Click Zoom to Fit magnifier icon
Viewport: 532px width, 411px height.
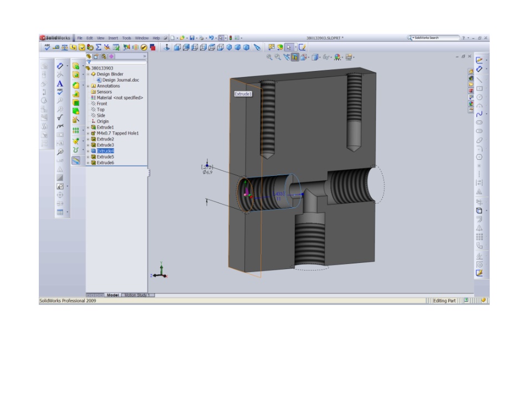269,57
